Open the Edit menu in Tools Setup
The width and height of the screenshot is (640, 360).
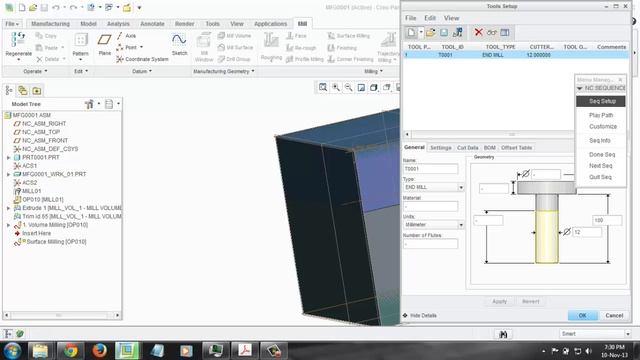(430, 18)
